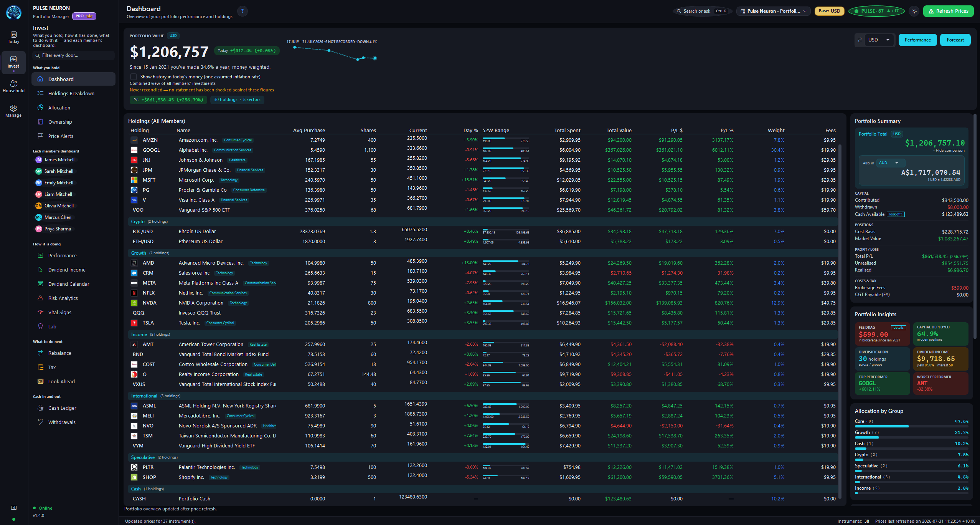The image size is (980, 525).
Task: Open the Household section icon
Action: pyautogui.click(x=13, y=83)
